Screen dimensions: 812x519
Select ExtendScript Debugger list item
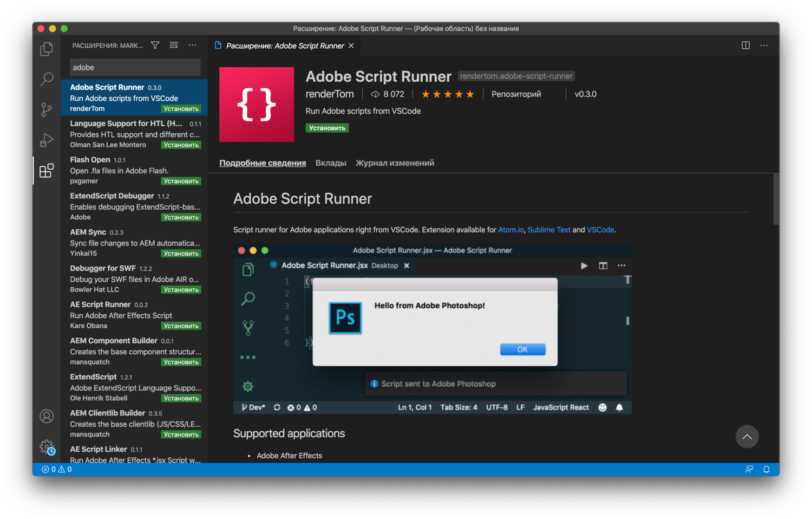tap(134, 206)
